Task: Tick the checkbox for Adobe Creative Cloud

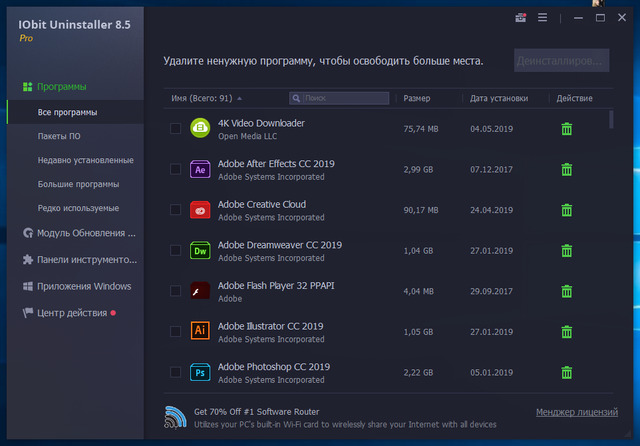Action: click(x=176, y=210)
